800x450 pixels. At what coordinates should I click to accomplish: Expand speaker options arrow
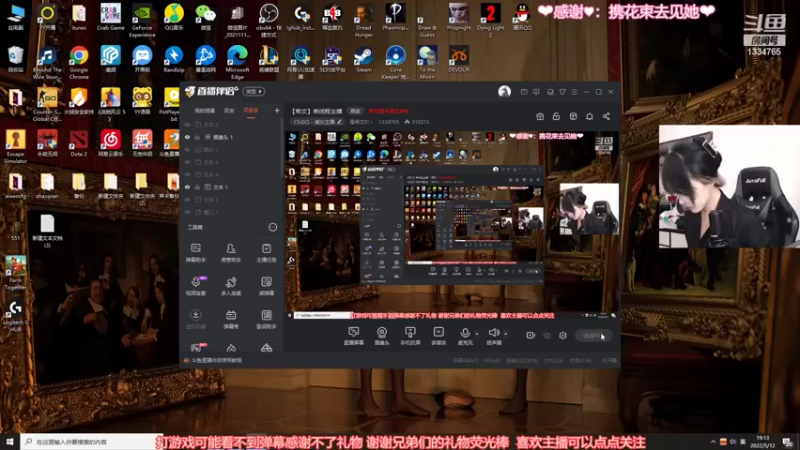coord(506,334)
